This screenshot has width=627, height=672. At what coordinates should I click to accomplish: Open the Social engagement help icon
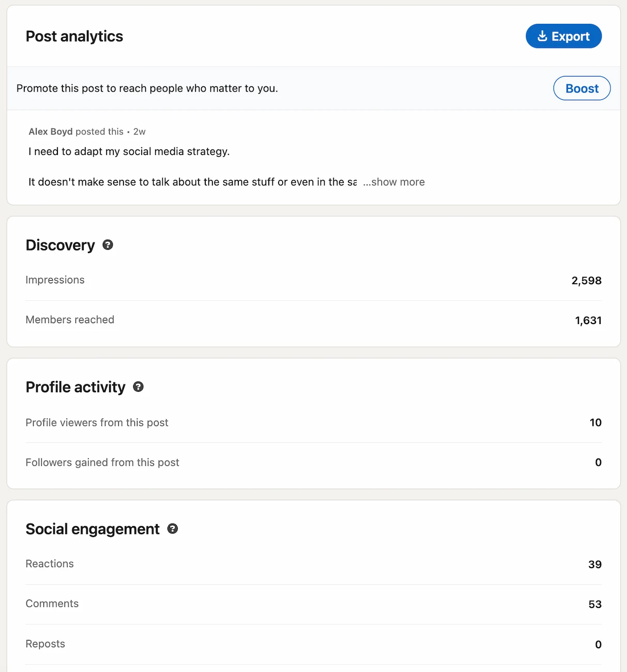[x=173, y=529]
